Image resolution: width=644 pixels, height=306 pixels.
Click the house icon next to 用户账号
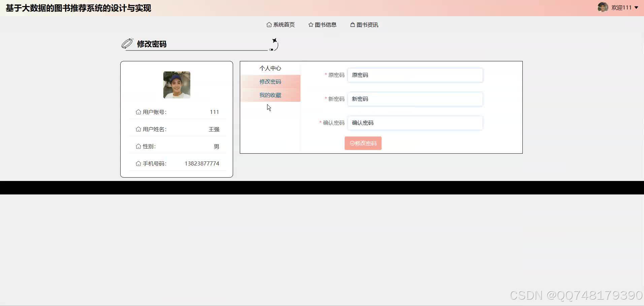pyautogui.click(x=138, y=112)
